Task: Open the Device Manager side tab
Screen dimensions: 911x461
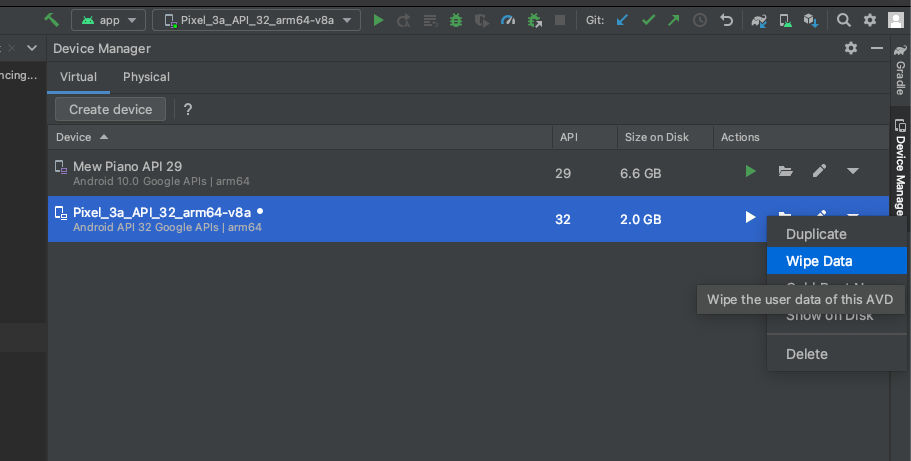Action: 900,167
